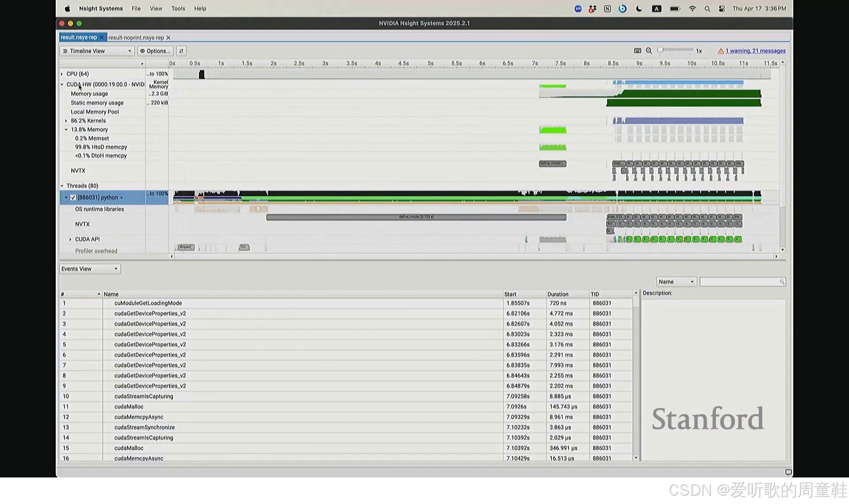Viewport: 849px width, 504px height.
Task: Click the Options... button
Action: point(155,51)
